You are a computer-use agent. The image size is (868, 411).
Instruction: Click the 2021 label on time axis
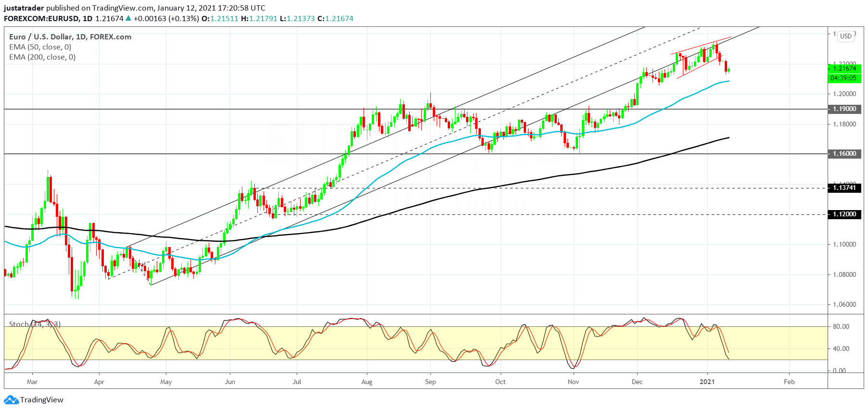[707, 382]
